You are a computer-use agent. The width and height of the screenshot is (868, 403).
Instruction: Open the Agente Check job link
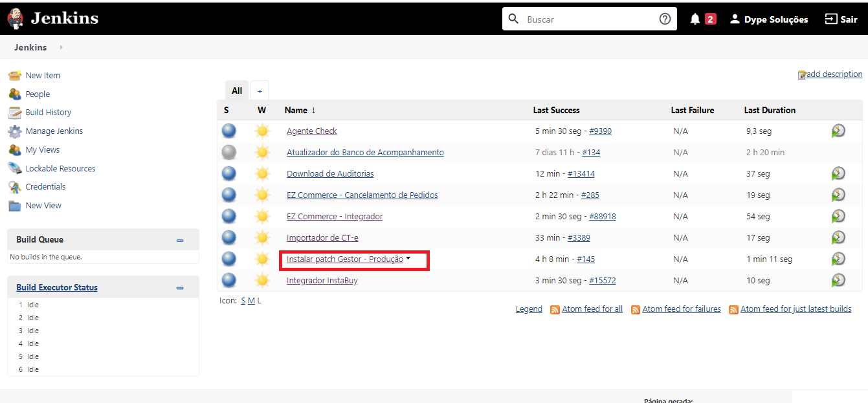coord(312,131)
